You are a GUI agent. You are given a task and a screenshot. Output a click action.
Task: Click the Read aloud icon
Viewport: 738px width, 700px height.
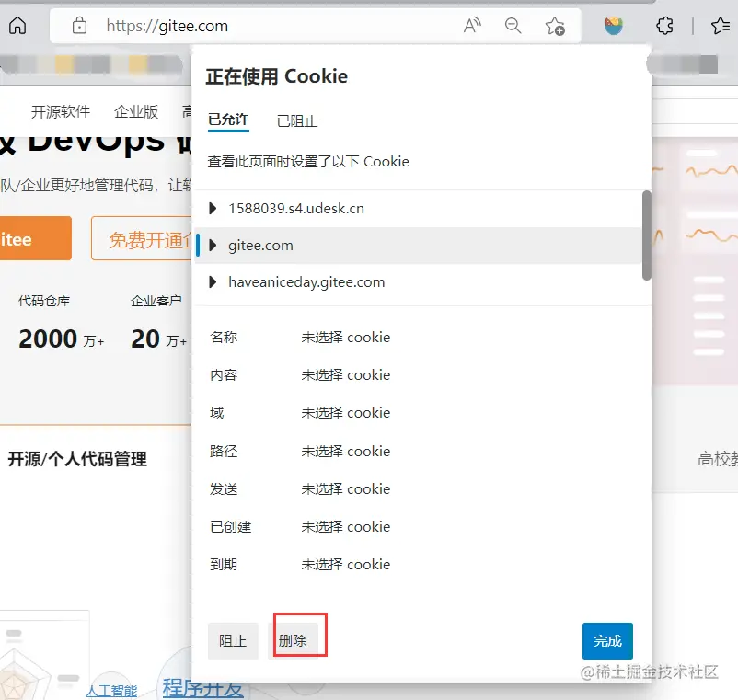[x=472, y=26]
